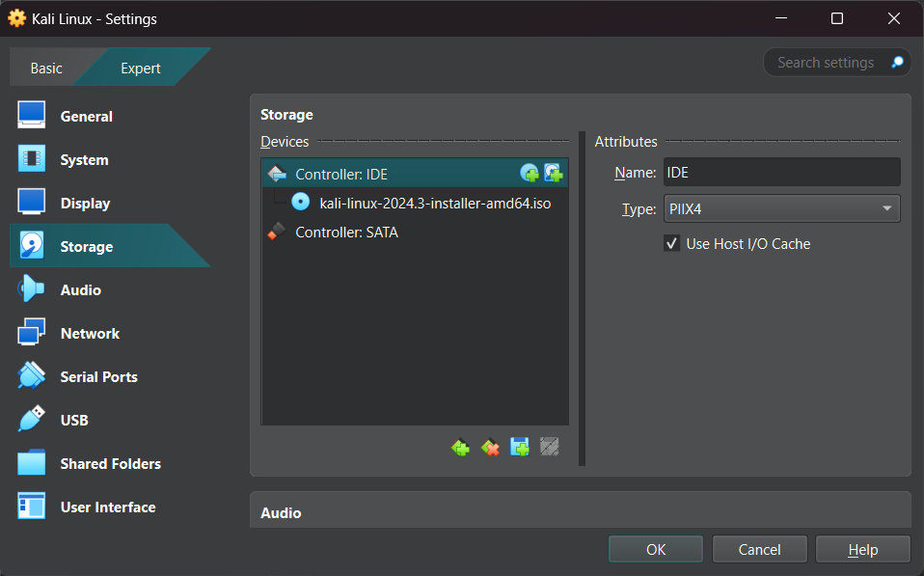Open the USB settings page
Image resolution: width=924 pixels, height=576 pixels.
pos(76,420)
